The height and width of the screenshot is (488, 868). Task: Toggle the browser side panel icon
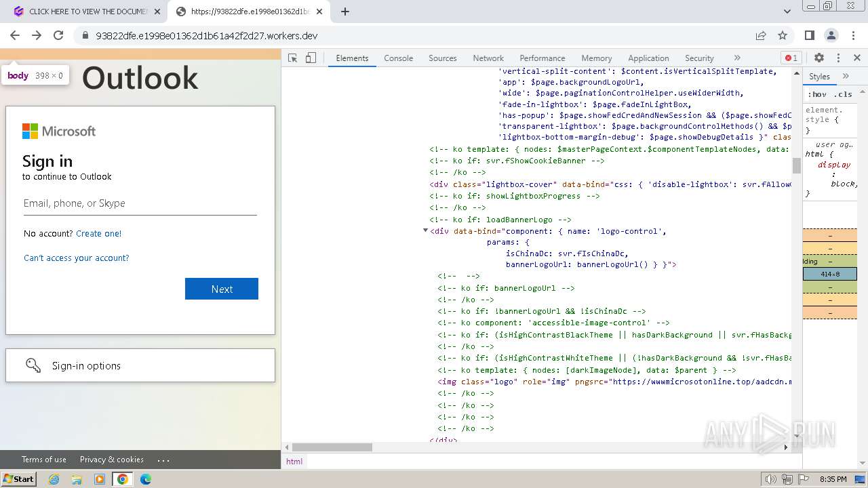click(810, 36)
